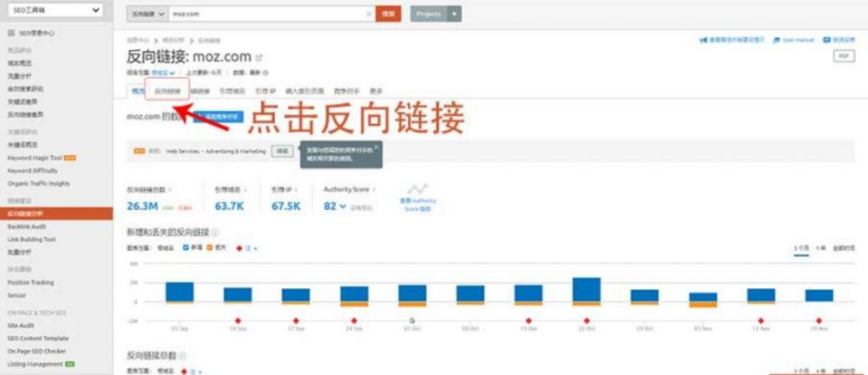Open SEO Content Template in the sidebar

(39, 338)
